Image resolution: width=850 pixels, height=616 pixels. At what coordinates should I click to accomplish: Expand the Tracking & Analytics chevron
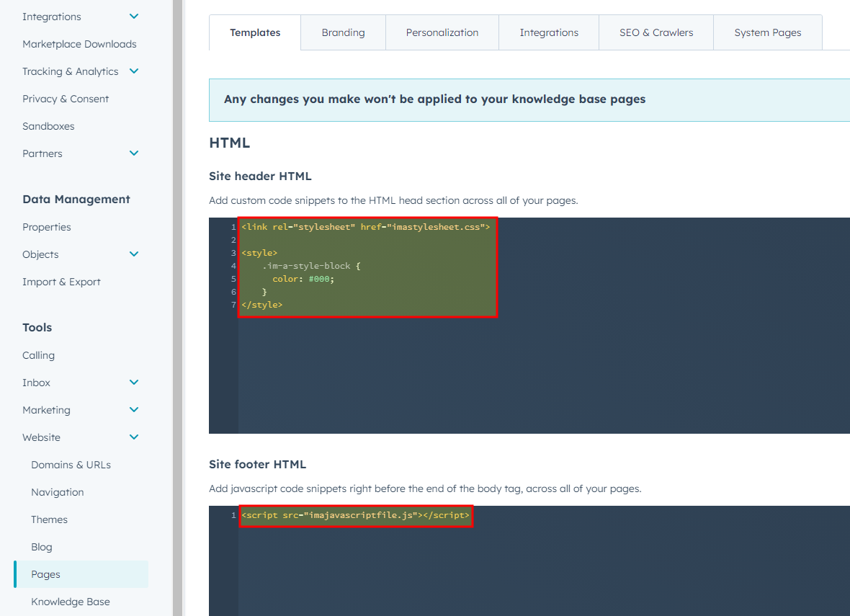(134, 71)
